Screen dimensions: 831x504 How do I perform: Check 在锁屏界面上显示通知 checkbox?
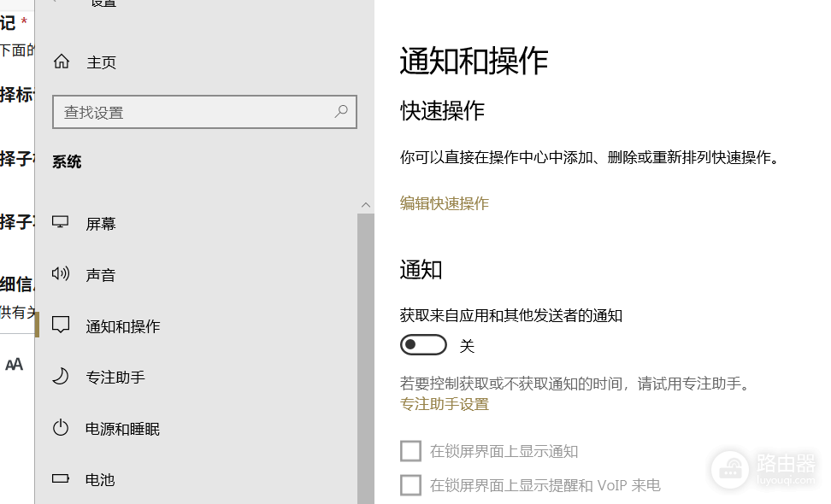point(410,451)
